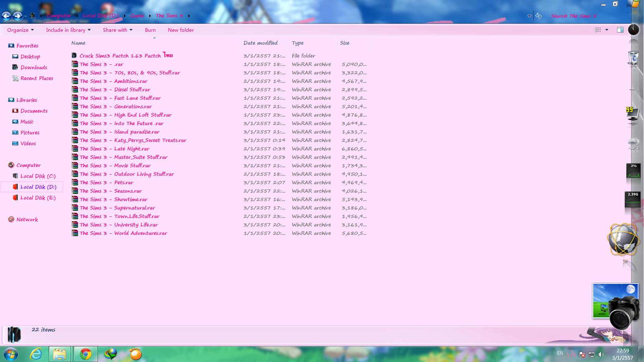Select "The Sims 3 - World Adventures.rar"
Viewport: 644px width, 362px height.
click(x=123, y=233)
